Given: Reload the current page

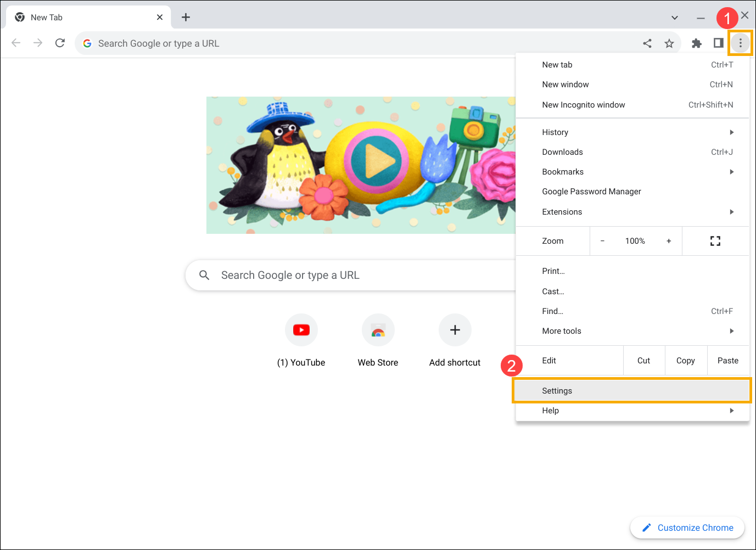Looking at the screenshot, I should 60,43.
